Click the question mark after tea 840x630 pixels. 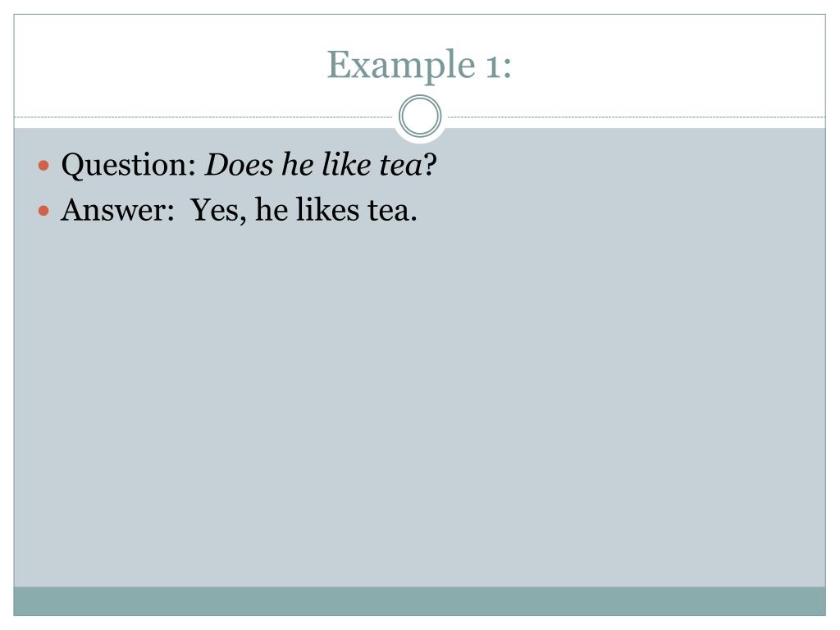tap(430, 164)
